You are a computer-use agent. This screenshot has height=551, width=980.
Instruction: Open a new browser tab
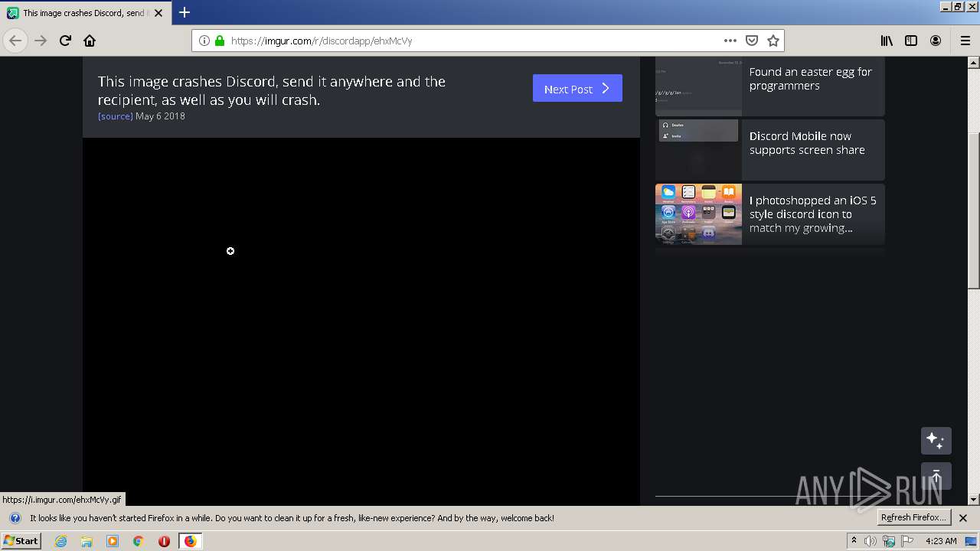185,12
